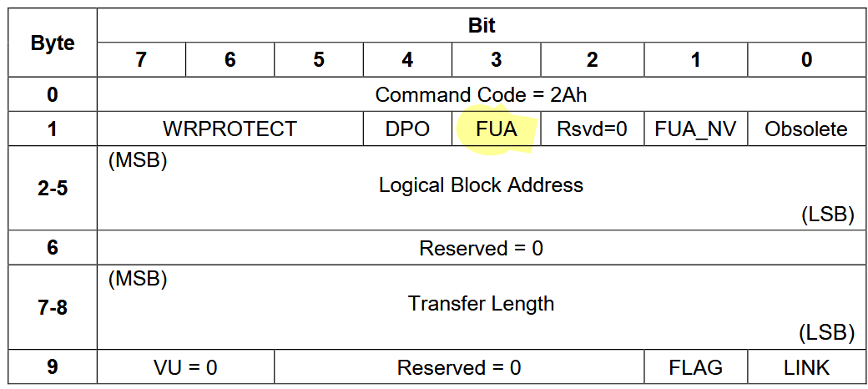Select the Rsvd=0 cell
The image size is (868, 389).
[x=593, y=129]
